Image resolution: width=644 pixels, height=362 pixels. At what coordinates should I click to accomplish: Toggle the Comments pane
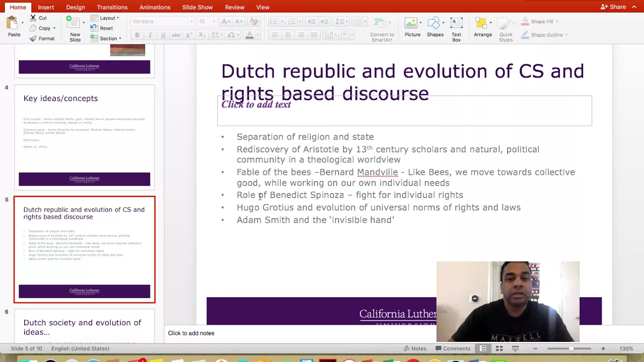pos(452,348)
